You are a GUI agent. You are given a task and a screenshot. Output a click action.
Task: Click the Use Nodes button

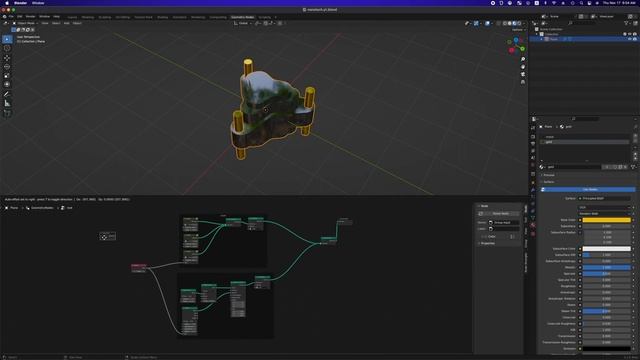pos(588,190)
